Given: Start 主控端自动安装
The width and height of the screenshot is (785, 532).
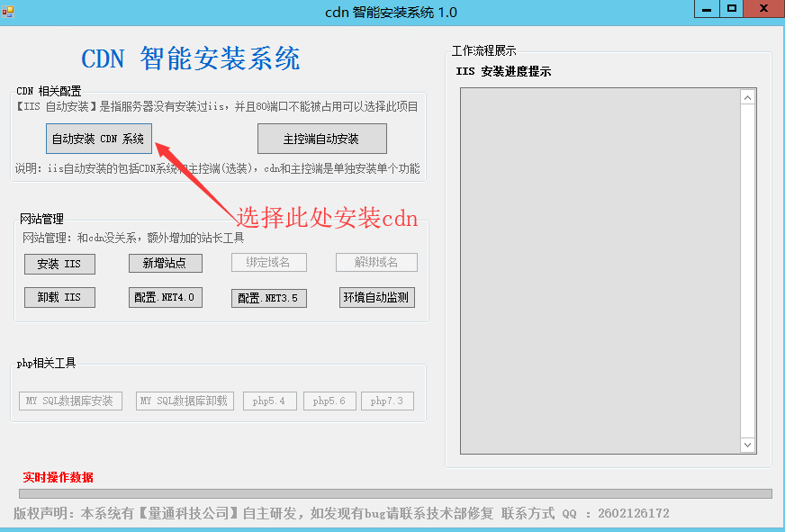Looking at the screenshot, I should point(321,139).
